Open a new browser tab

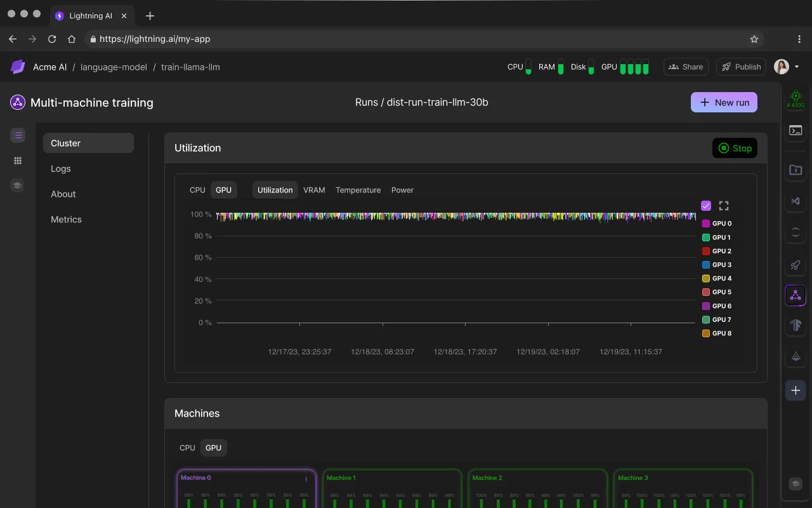point(150,16)
